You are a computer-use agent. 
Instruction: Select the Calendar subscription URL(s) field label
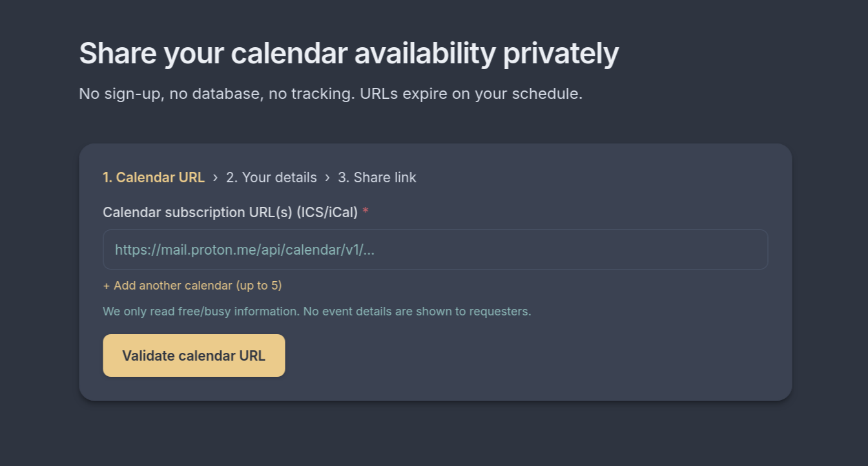229,212
